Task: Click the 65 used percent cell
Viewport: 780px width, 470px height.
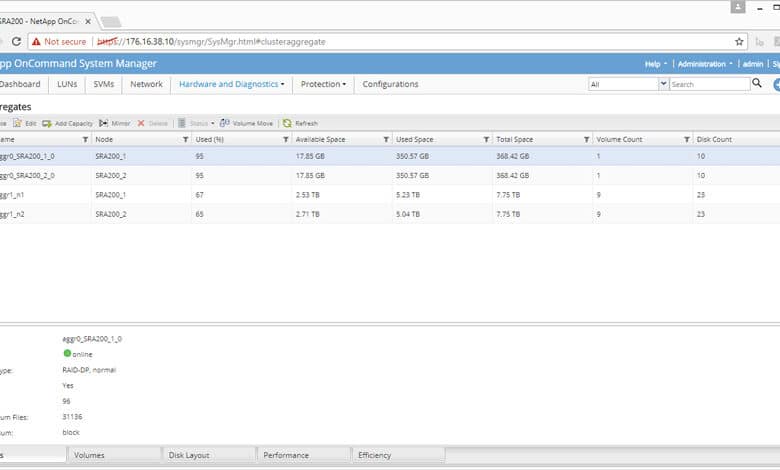Action: coord(199,214)
